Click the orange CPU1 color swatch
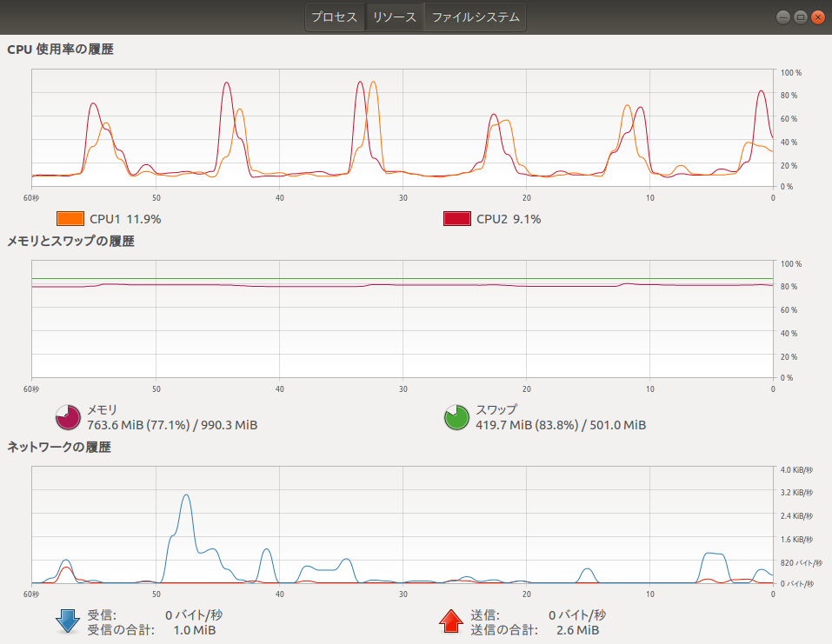The height and width of the screenshot is (644, 832). click(x=70, y=219)
